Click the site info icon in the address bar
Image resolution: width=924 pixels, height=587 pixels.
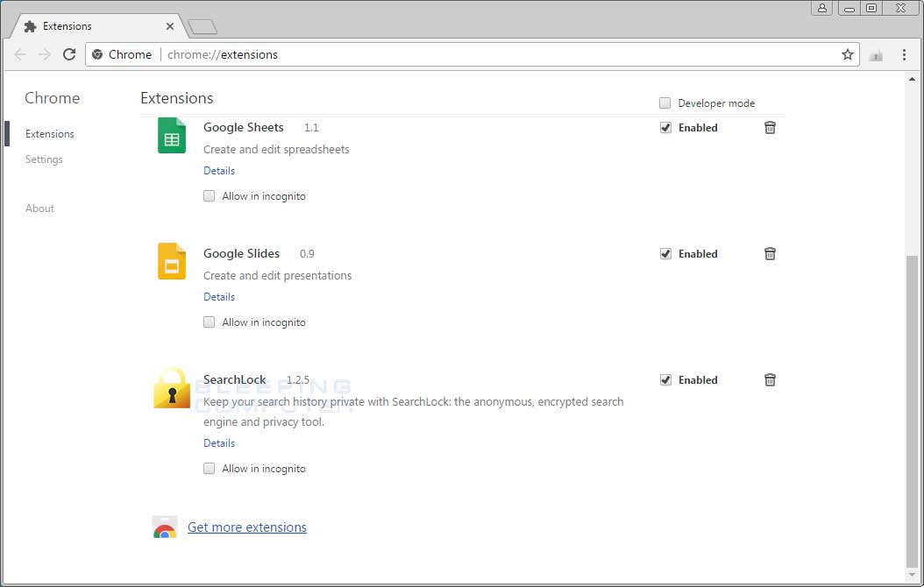click(96, 53)
